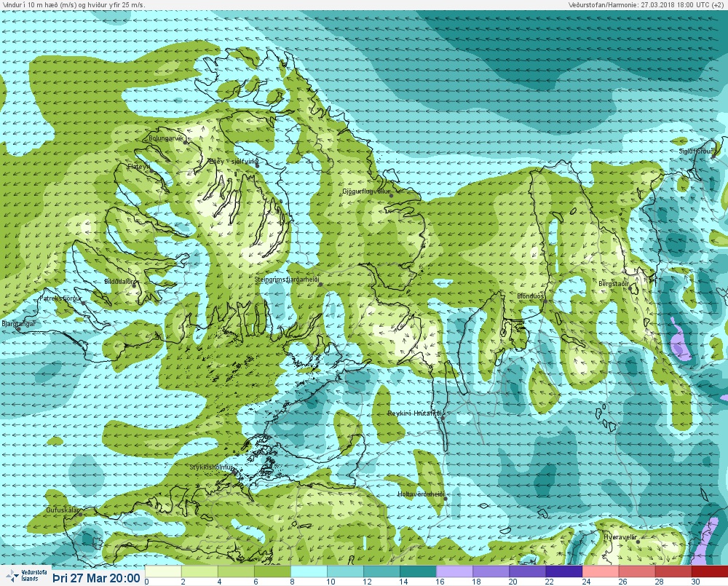
Task: Select the 26–28 m/s salmon red legend swatch
Action: [x=636, y=571]
